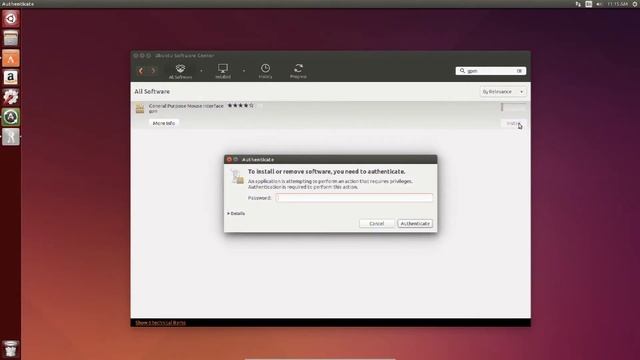640x360 pixels.
Task: Expand the Details section in dialog
Action: 236,213
